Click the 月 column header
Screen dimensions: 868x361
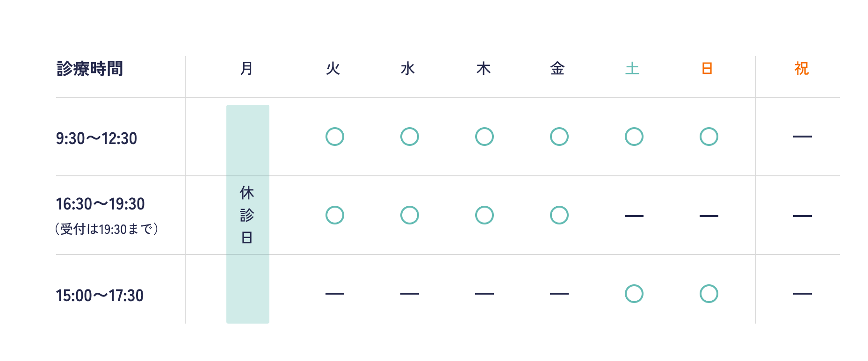pyautogui.click(x=247, y=69)
